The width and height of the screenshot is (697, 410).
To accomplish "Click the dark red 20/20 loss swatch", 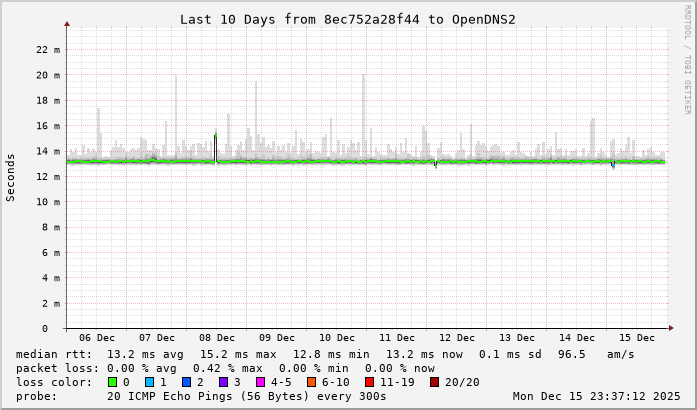I will coord(434,382).
